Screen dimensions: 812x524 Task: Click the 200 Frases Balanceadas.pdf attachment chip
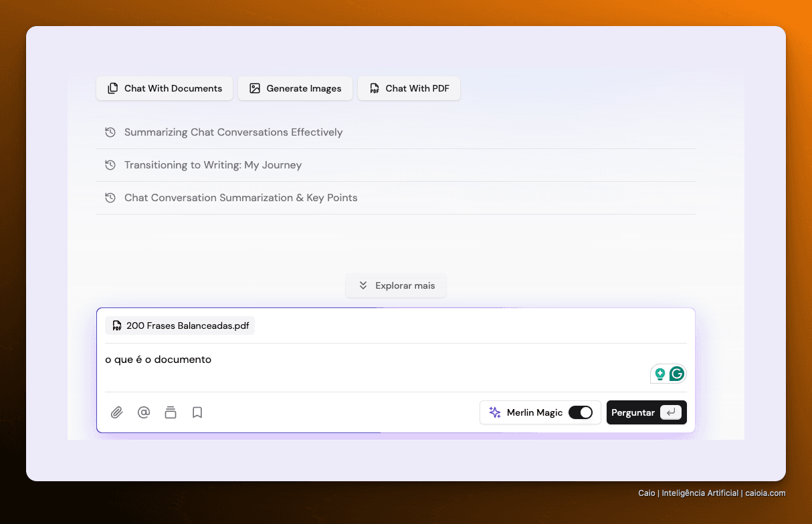tap(180, 325)
